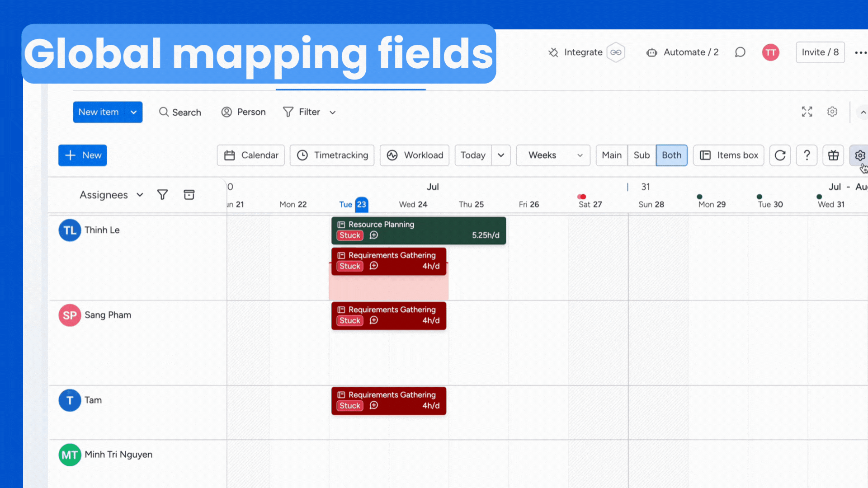Open the Weeks zoom dropdown
The height and width of the screenshot is (488, 868).
[552, 155]
